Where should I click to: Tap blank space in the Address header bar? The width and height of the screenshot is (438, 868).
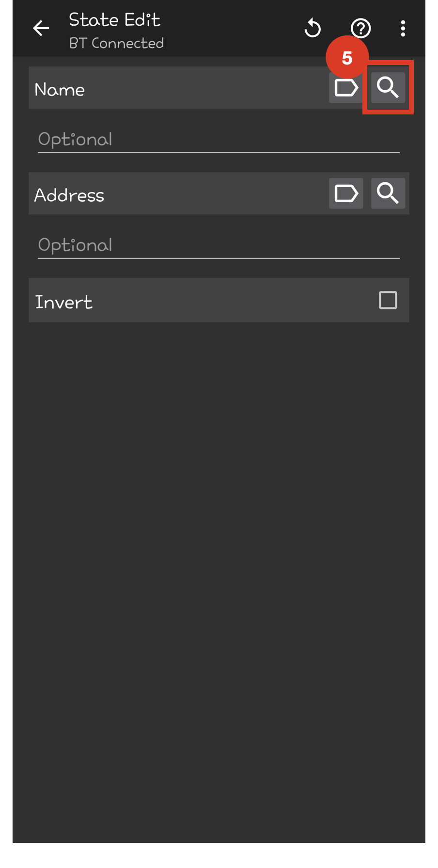click(x=213, y=194)
